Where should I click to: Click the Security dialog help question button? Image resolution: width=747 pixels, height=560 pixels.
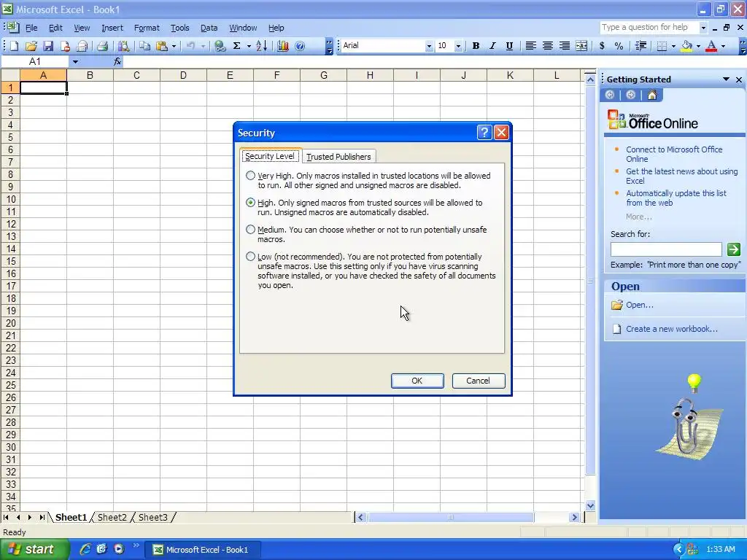tap(484, 133)
